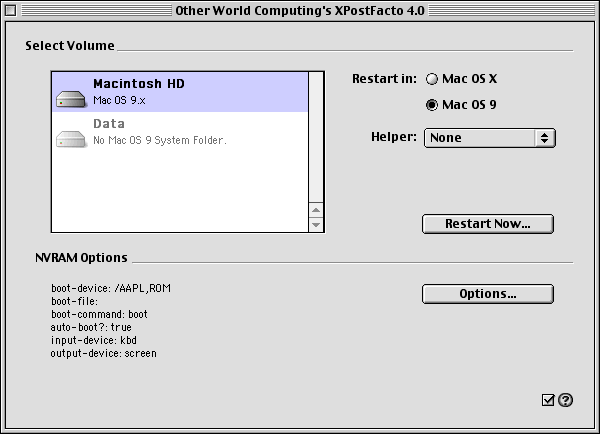Toggle the checkbox icon beside help

tap(548, 400)
